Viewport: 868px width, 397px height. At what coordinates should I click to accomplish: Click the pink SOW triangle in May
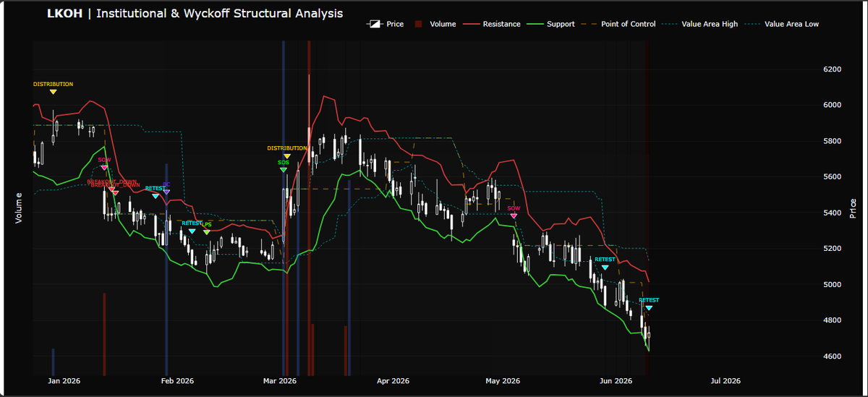514,215
